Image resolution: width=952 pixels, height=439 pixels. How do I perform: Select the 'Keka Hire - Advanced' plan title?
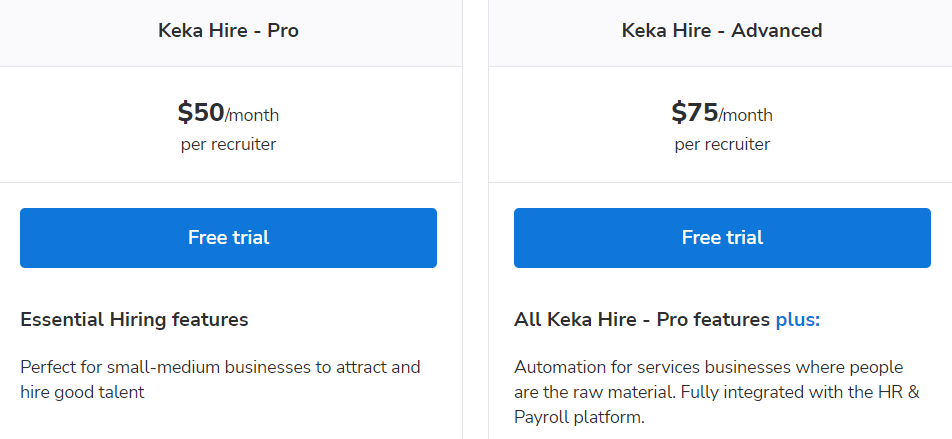pos(722,30)
